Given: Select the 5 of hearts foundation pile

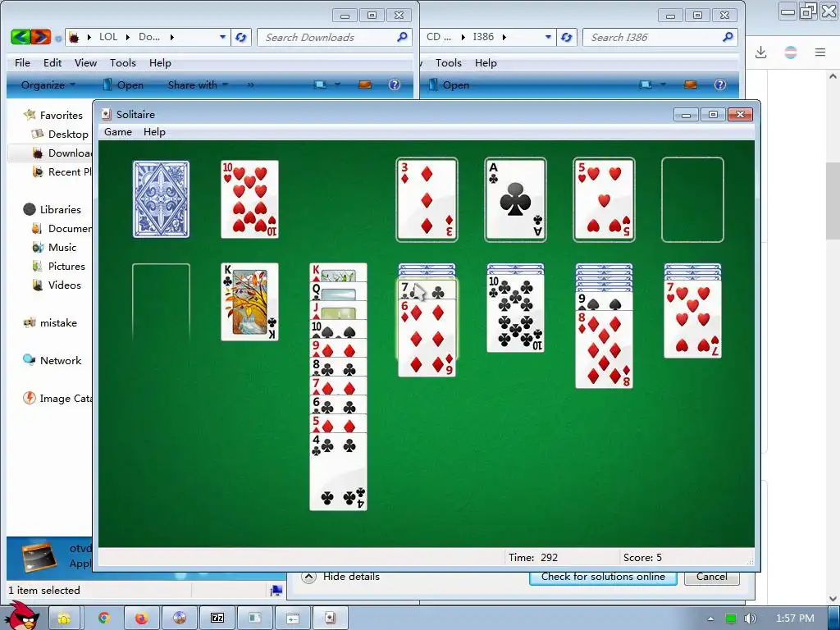Looking at the screenshot, I should [604, 199].
